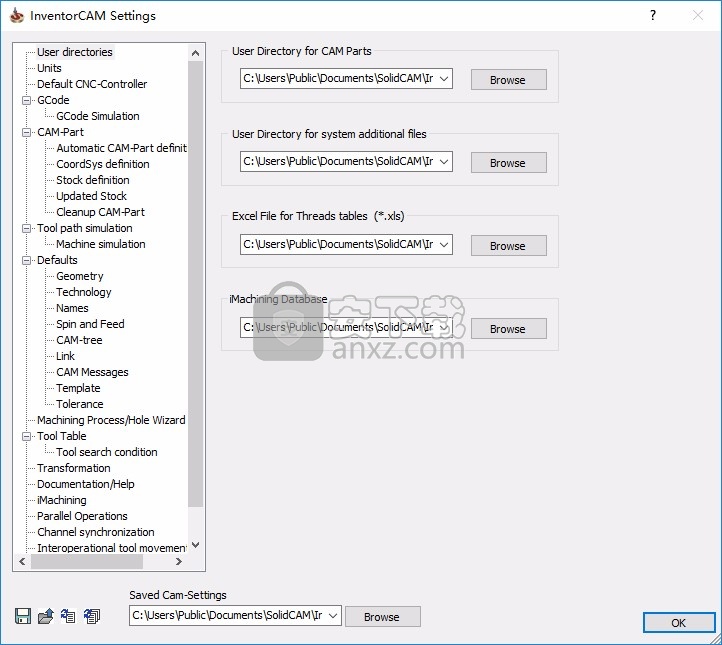Collapse the GCode tree node
722x645 pixels.
click(x=26, y=100)
